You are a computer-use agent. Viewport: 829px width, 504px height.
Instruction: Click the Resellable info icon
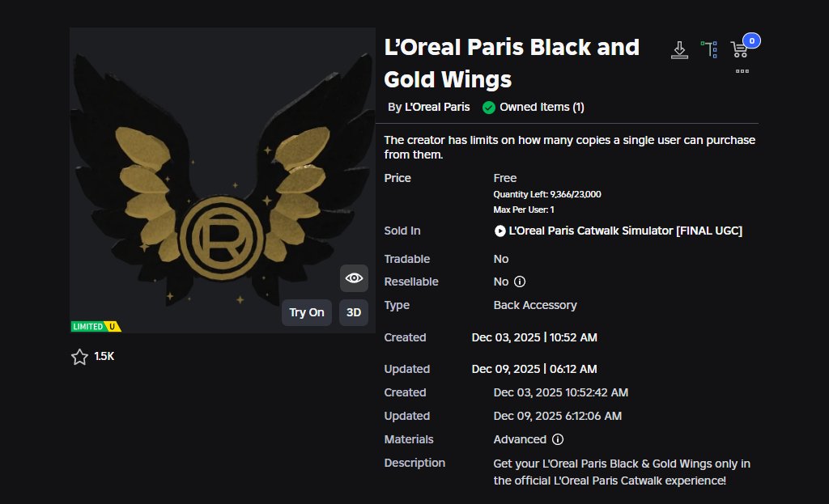(521, 282)
